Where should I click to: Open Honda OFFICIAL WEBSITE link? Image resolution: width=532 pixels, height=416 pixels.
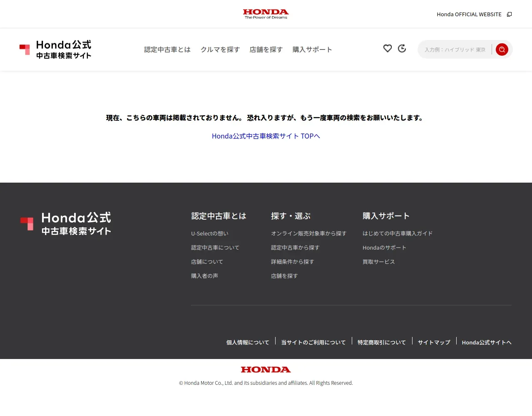tap(469, 14)
